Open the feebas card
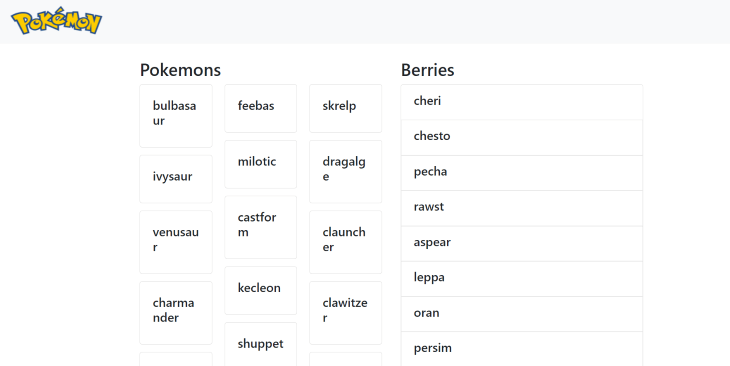730x366 pixels. coord(261,108)
